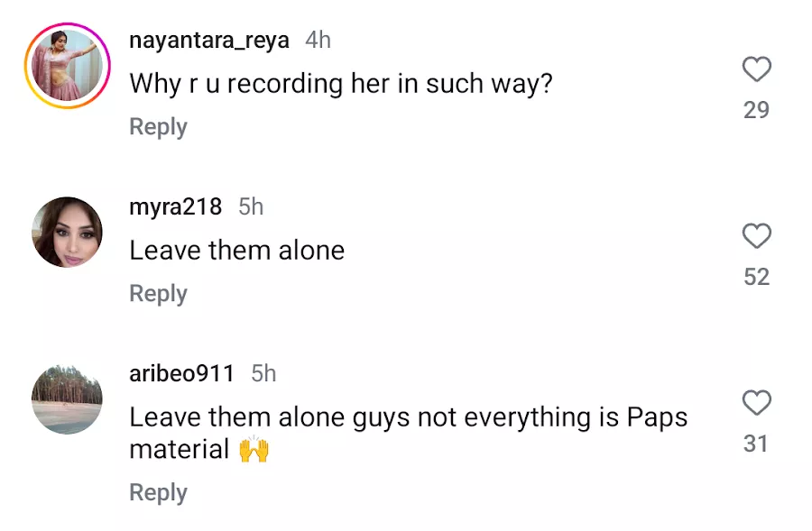Open the nayantara_reya username link
The height and width of the screenshot is (531, 812).
click(x=209, y=41)
